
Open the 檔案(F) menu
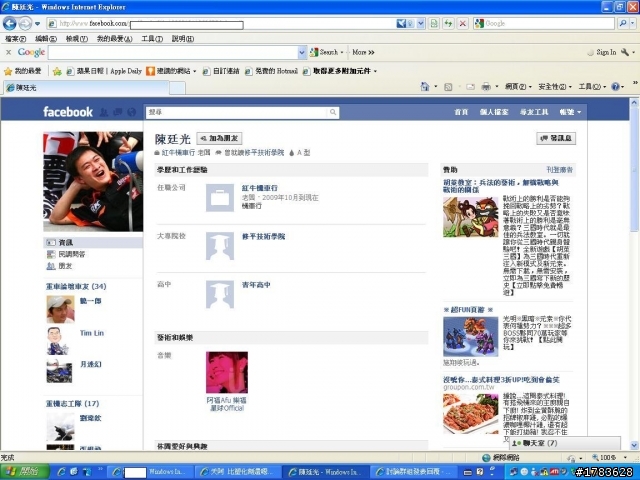point(16,39)
